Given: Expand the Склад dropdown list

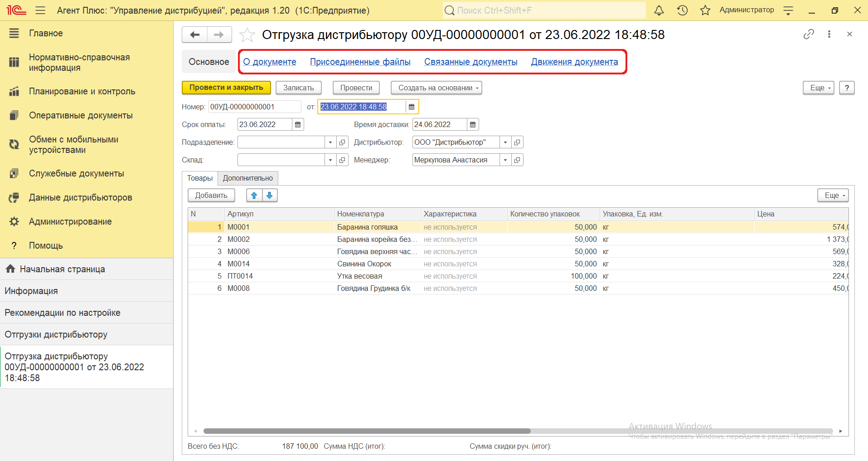Looking at the screenshot, I should [x=330, y=160].
